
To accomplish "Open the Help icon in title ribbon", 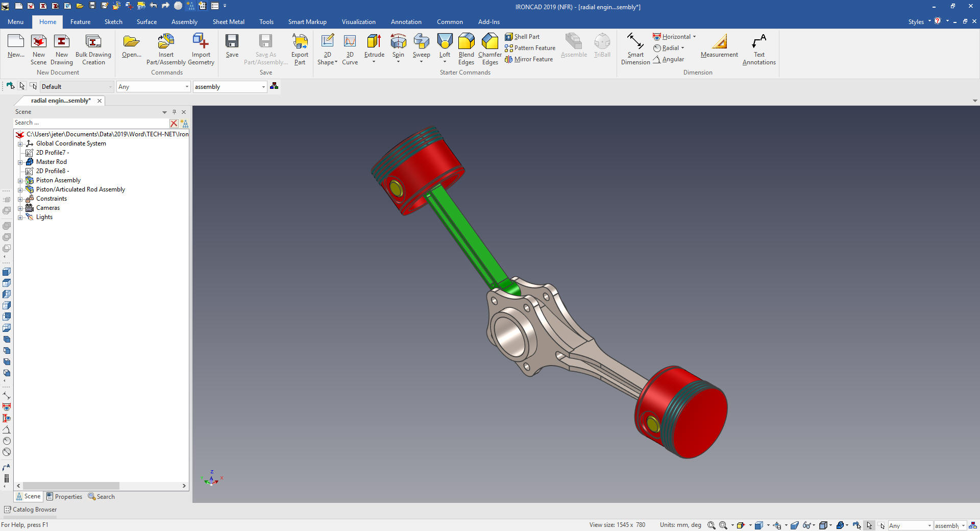I will [938, 21].
